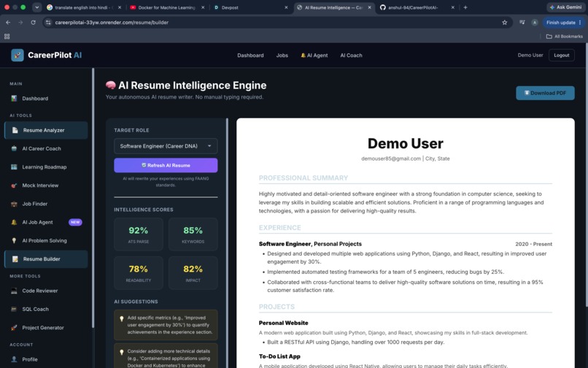Click the browser address bar URL
This screenshot has width=588, height=368.
(x=112, y=23)
